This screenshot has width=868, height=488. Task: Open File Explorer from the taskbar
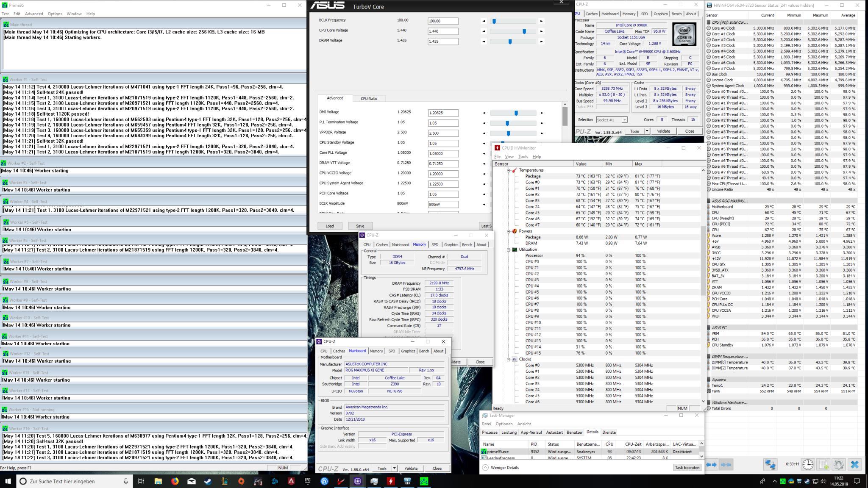coord(158,481)
